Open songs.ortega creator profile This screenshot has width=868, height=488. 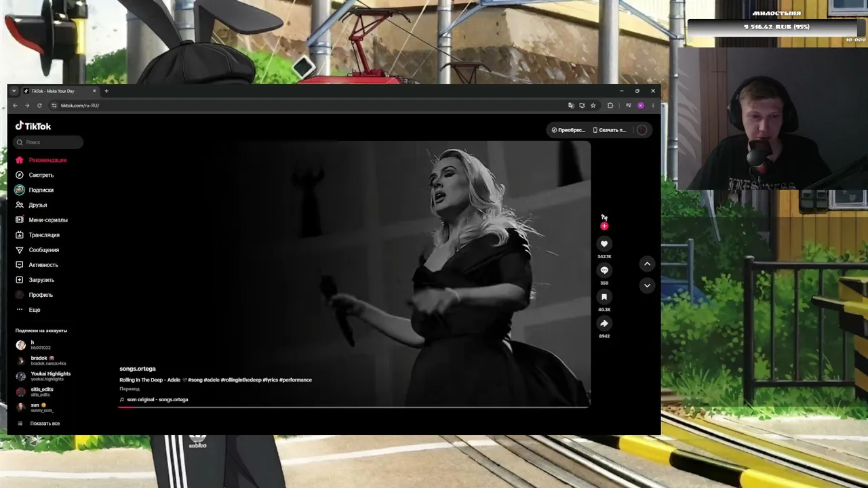(138, 369)
